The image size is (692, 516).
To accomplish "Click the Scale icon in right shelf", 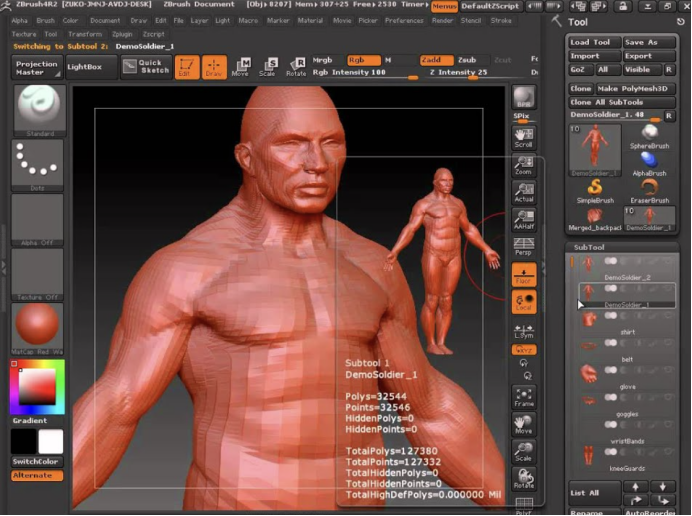I will [524, 452].
